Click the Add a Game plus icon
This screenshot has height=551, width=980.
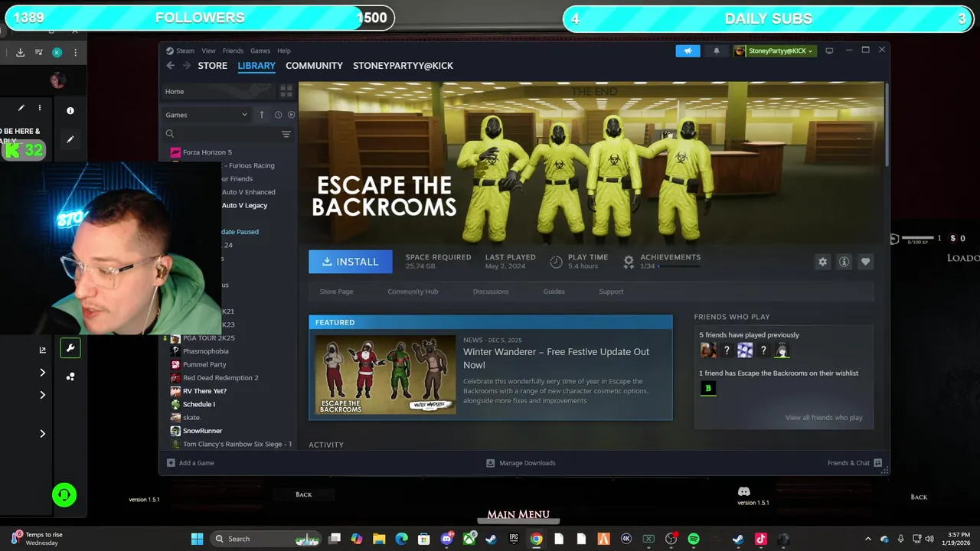coord(171,463)
